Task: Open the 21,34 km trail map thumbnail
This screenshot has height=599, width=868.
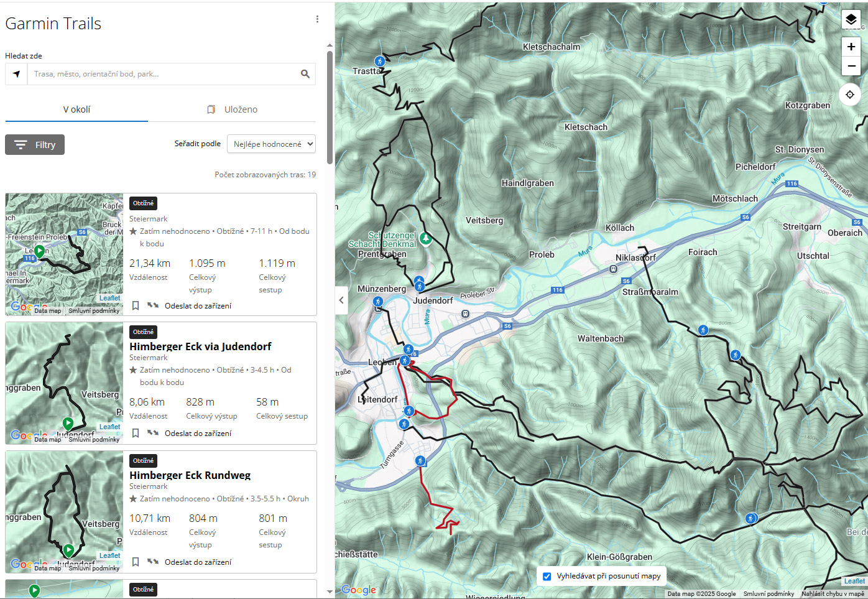Action: pos(64,254)
